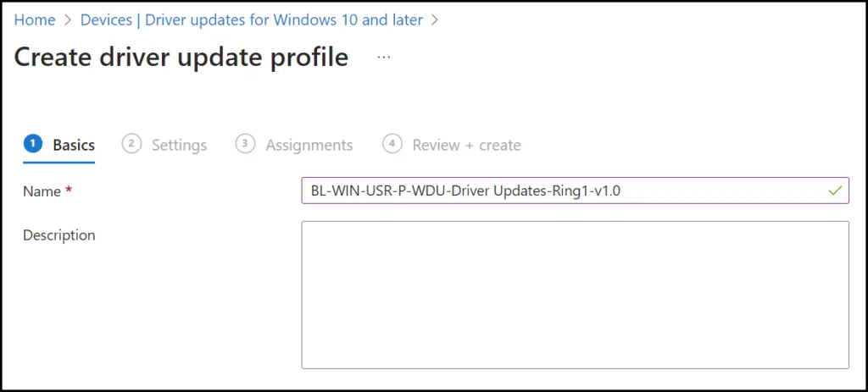Viewport: 868px width, 392px height.
Task: Click the Name field label
Action: coord(42,191)
